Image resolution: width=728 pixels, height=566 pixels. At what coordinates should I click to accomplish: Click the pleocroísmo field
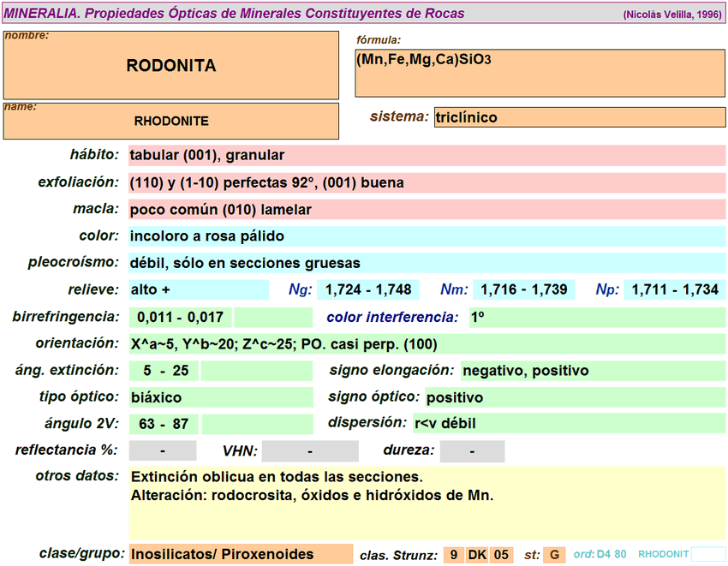(427, 263)
